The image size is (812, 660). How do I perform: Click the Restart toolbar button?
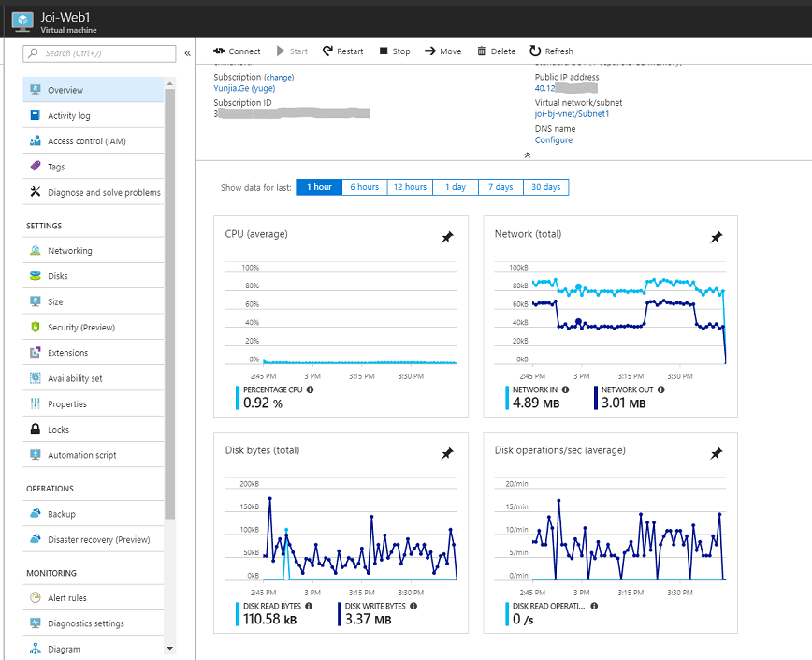342,51
